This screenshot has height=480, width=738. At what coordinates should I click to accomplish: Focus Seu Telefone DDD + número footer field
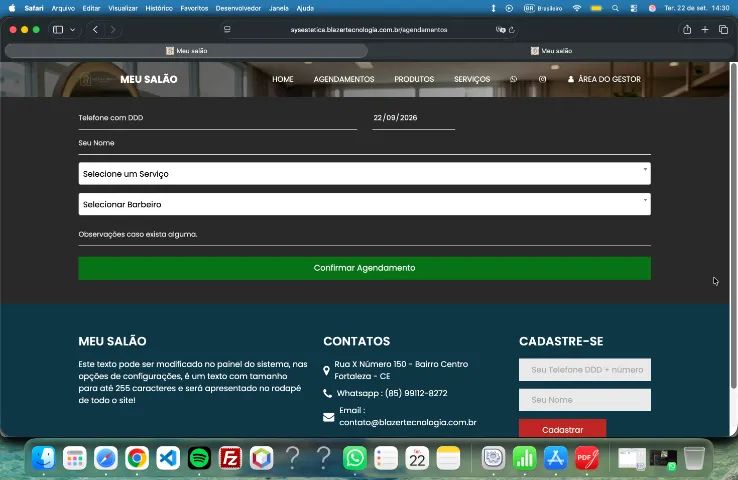click(x=585, y=370)
